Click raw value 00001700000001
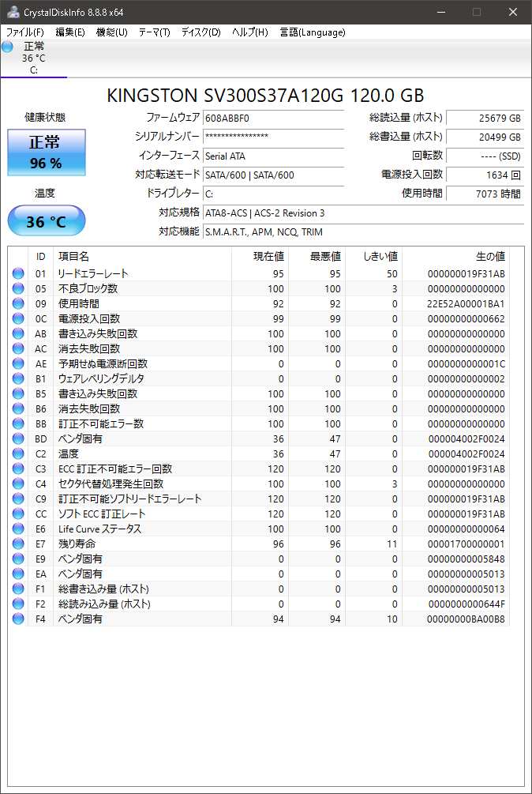The image size is (532, 794). 466,544
